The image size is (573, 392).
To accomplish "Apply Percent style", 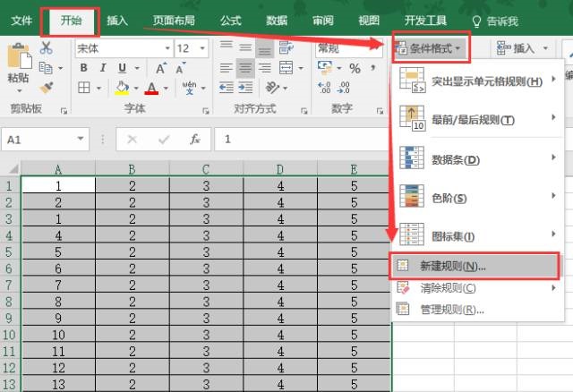I will pos(355,68).
